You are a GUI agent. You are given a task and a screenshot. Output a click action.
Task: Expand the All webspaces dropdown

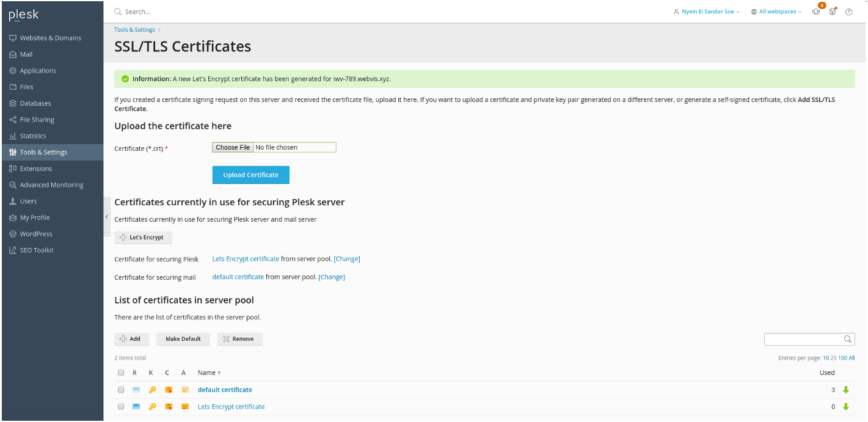(776, 12)
